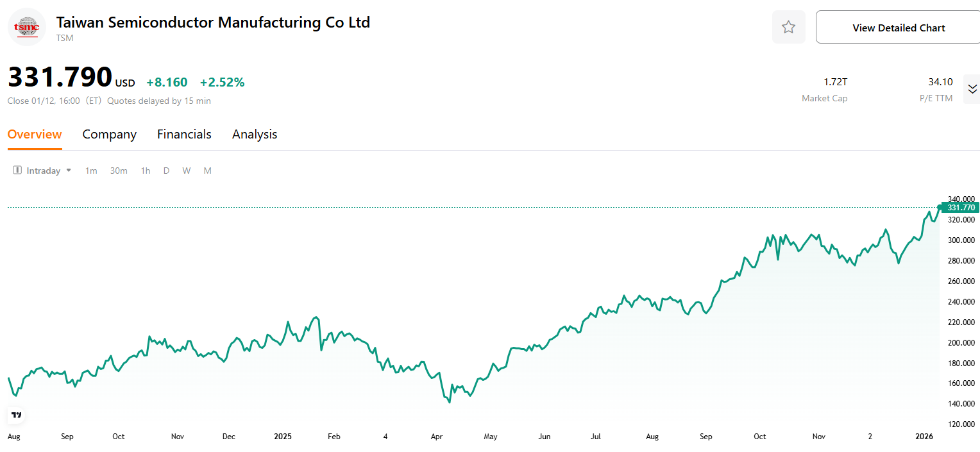The width and height of the screenshot is (980, 452).
Task: Click the Market Cap value
Action: click(x=835, y=82)
